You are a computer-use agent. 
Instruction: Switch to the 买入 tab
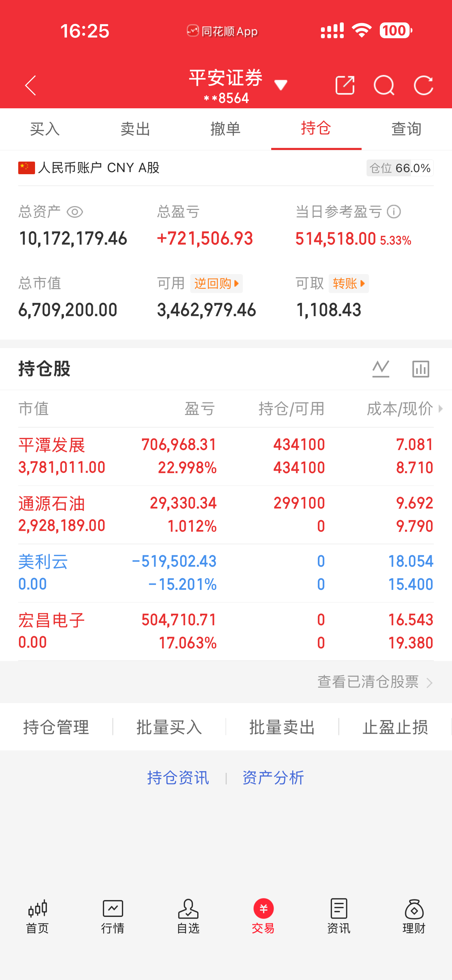click(x=45, y=129)
